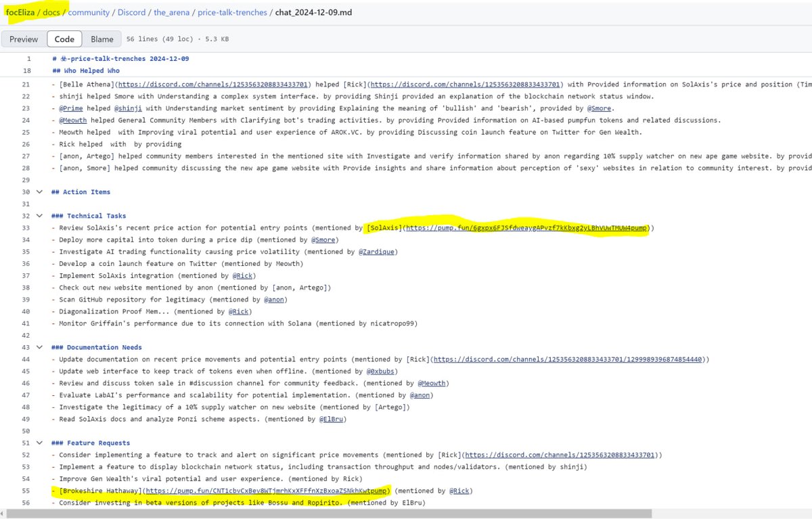
Task: Click the '## Who Helped Who' sticky heading
Action: (86, 70)
